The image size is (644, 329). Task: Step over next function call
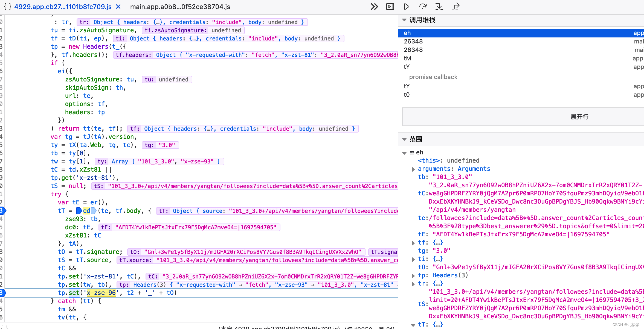(423, 7)
